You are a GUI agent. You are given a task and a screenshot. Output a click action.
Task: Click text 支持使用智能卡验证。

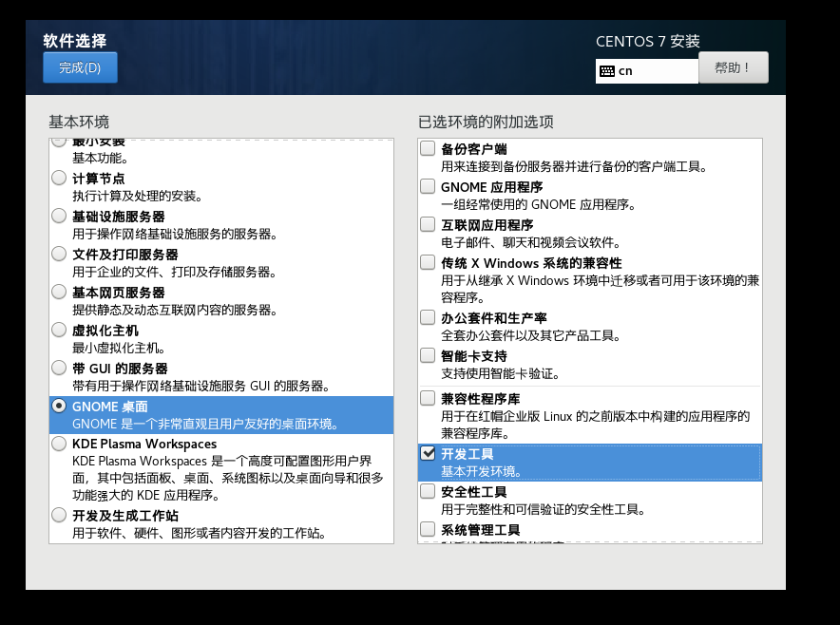pos(501,374)
